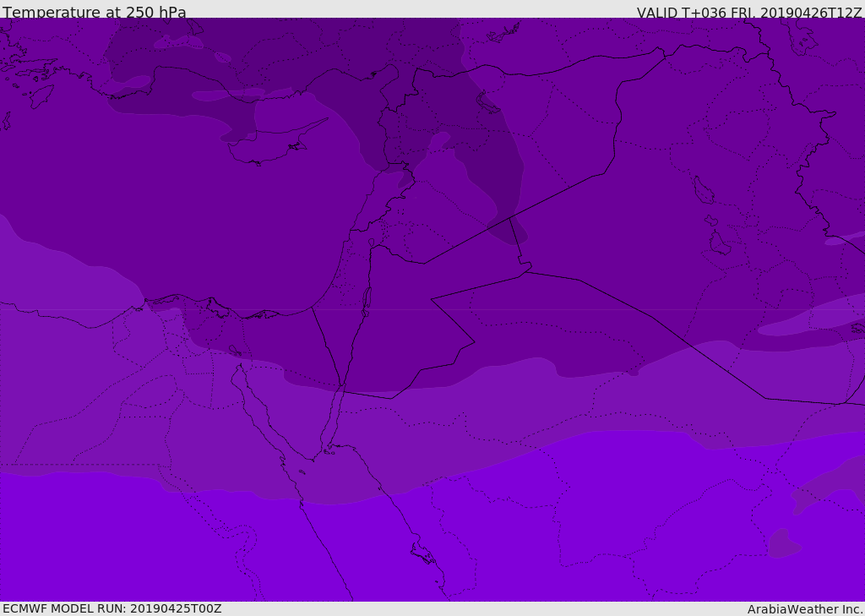Click the 'ArabiaWeather Inc.' credit text
This screenshot has height=616, width=865.
tap(805, 609)
